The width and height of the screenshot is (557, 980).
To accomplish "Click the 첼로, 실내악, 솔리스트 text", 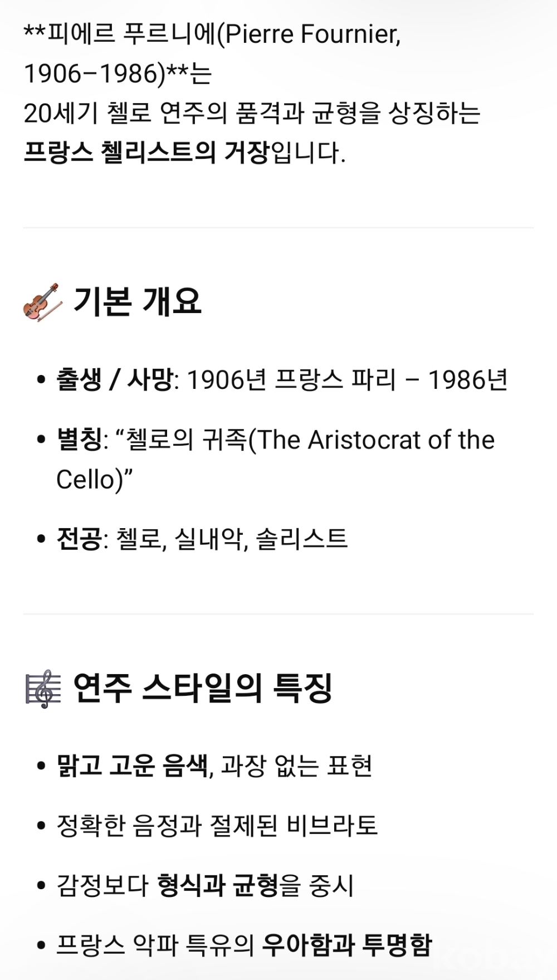I will click(232, 539).
